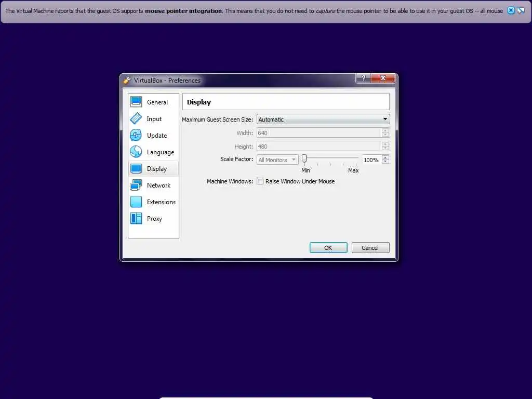Enable Raise Window Under Mouse
Screen dimensions: 532x399
[x=260, y=181]
